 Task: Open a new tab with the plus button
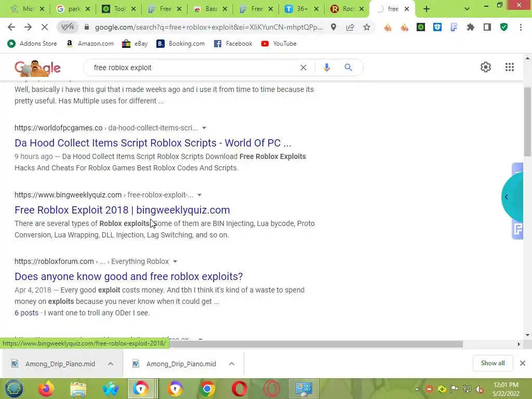pos(427,9)
